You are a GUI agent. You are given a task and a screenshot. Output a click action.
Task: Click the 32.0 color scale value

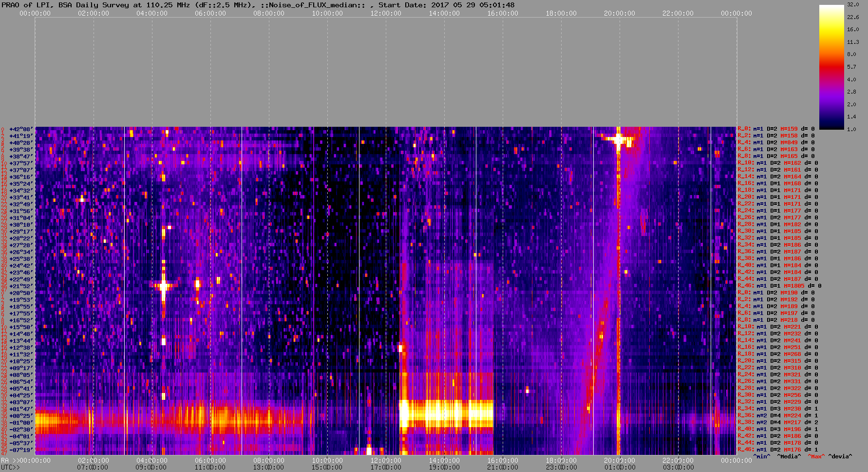pos(853,4)
